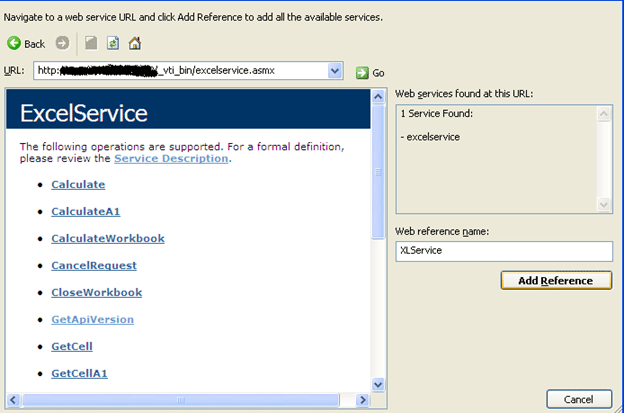Refresh the web service page
This screenshot has width=624, height=413.
[111, 44]
